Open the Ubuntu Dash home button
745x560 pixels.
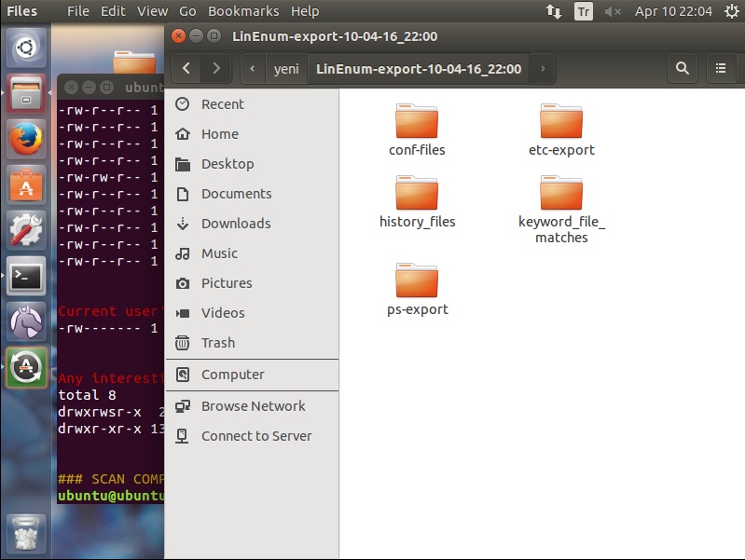point(26,48)
